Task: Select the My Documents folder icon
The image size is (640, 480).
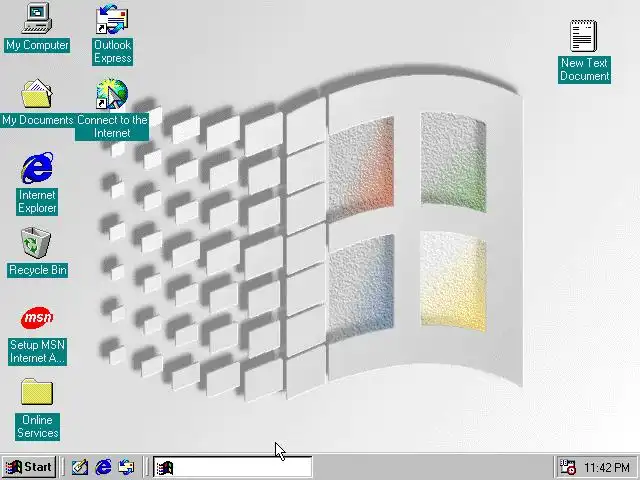Action: pos(37,94)
